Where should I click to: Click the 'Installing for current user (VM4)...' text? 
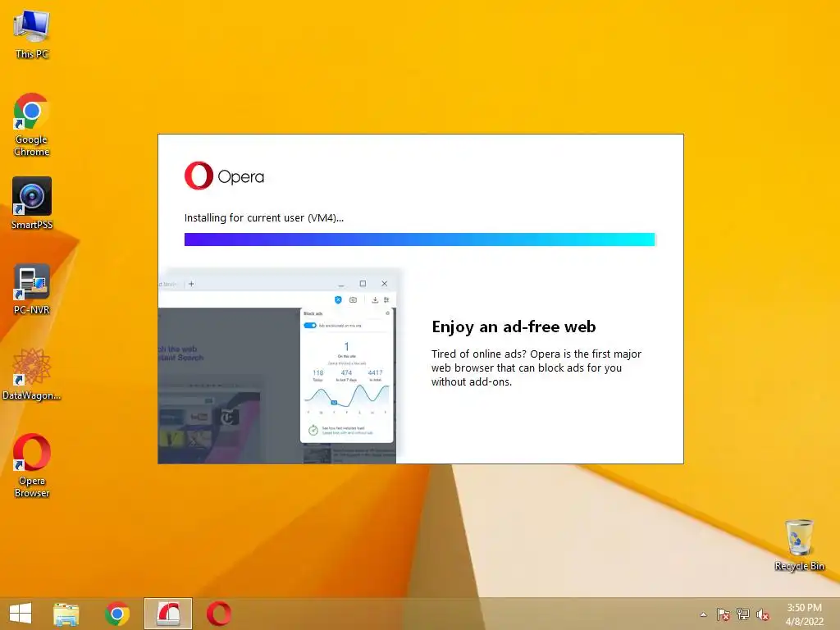(x=264, y=218)
